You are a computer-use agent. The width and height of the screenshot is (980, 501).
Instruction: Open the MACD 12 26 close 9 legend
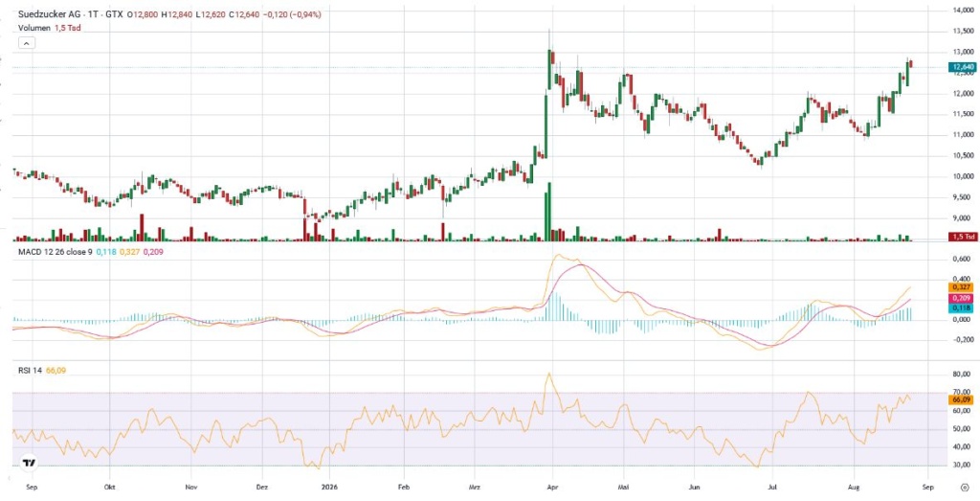click(54, 251)
